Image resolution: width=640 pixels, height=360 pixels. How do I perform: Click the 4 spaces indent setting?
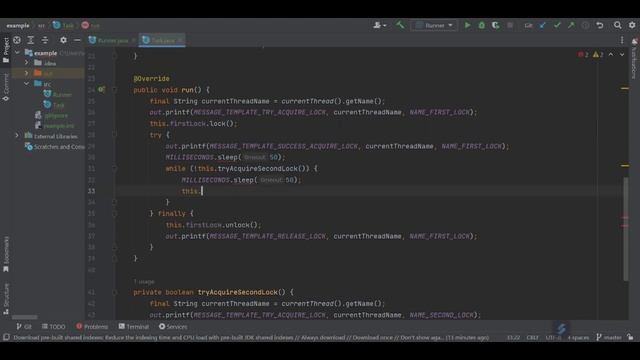coord(578,338)
